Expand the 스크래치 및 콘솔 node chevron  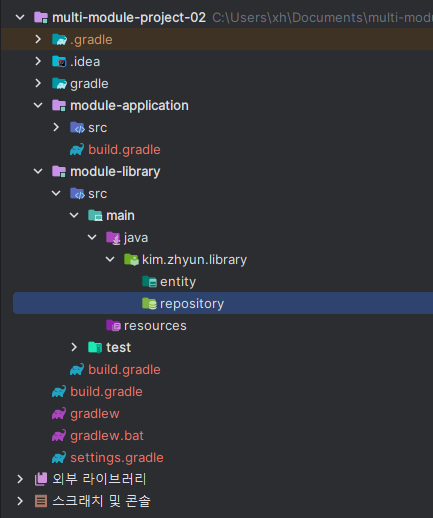tap(20, 501)
